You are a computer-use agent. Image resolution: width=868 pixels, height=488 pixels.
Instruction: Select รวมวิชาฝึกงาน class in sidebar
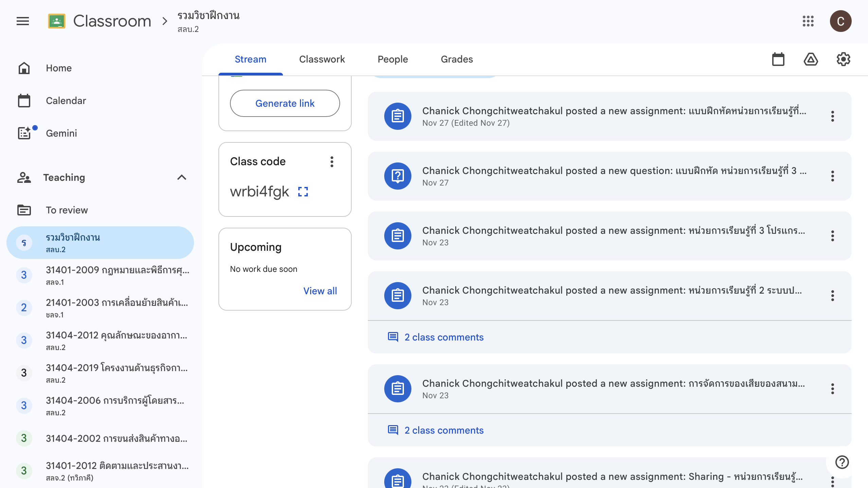coord(100,243)
